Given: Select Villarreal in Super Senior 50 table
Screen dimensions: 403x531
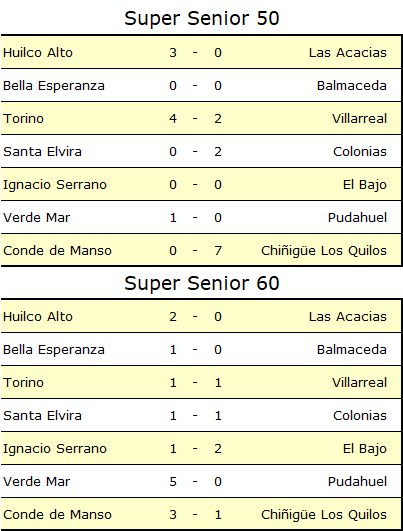Looking at the screenshot, I should point(359,119).
